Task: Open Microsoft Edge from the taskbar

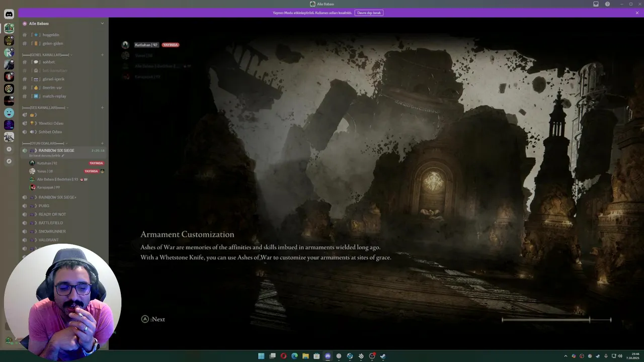Action: click(x=294, y=356)
